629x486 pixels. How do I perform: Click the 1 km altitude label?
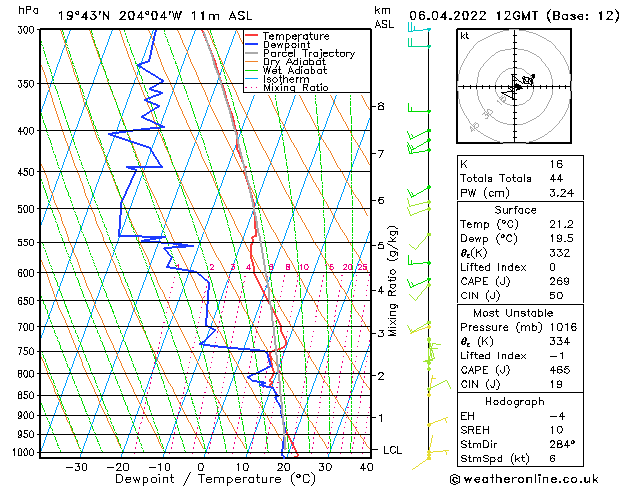pyautogui.click(x=381, y=418)
